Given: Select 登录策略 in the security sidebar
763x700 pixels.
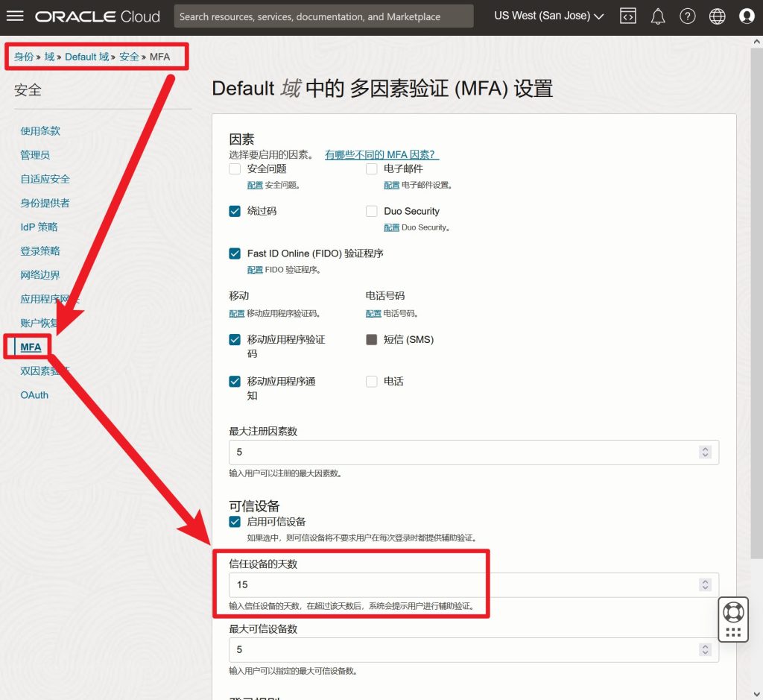Looking at the screenshot, I should [40, 251].
